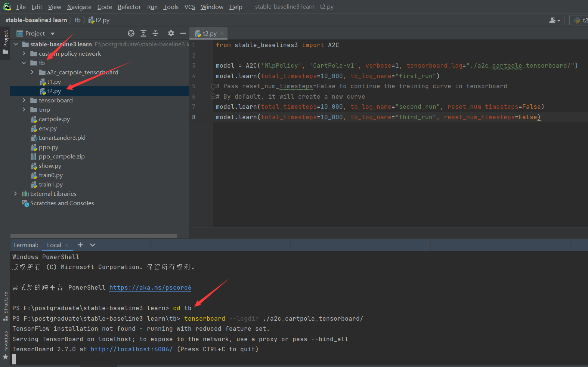Screen dimensions: 588x367
Task: Open the localhost:6006 TensorBoard link
Action: tap(131, 349)
